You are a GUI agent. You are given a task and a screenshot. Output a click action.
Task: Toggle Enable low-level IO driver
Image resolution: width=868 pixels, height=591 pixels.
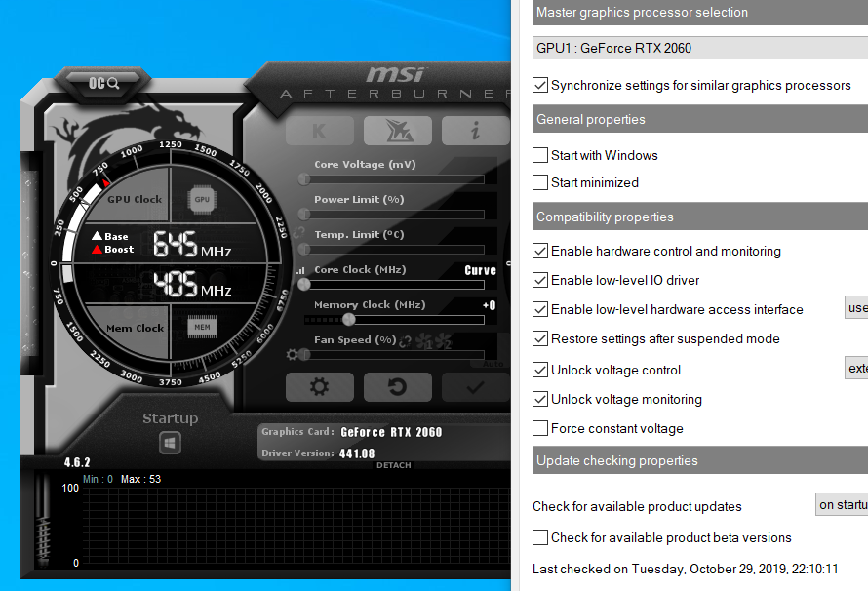[540, 280]
